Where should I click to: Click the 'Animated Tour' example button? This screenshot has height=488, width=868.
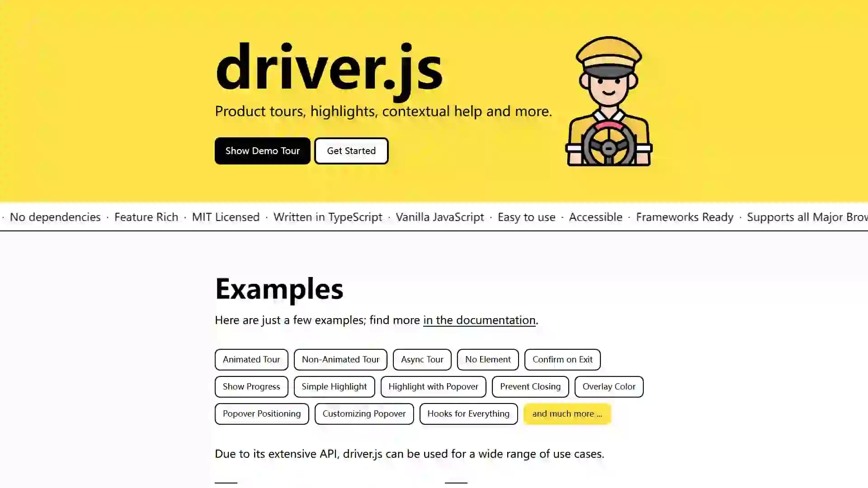251,359
